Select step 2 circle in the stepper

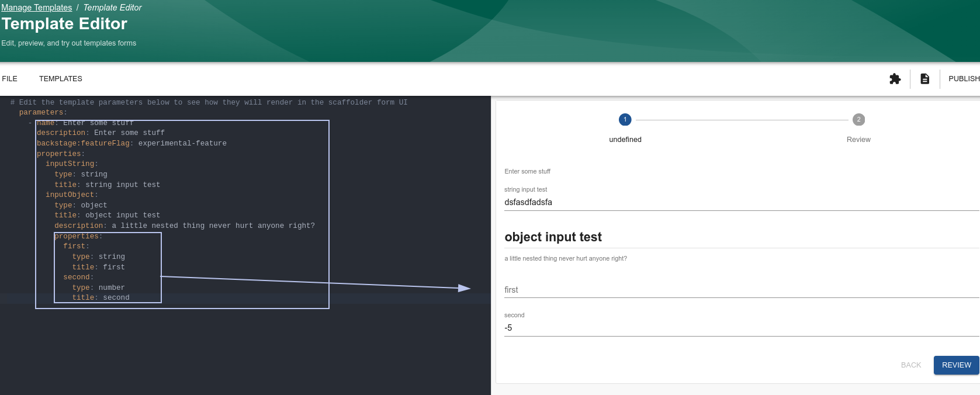coord(858,120)
